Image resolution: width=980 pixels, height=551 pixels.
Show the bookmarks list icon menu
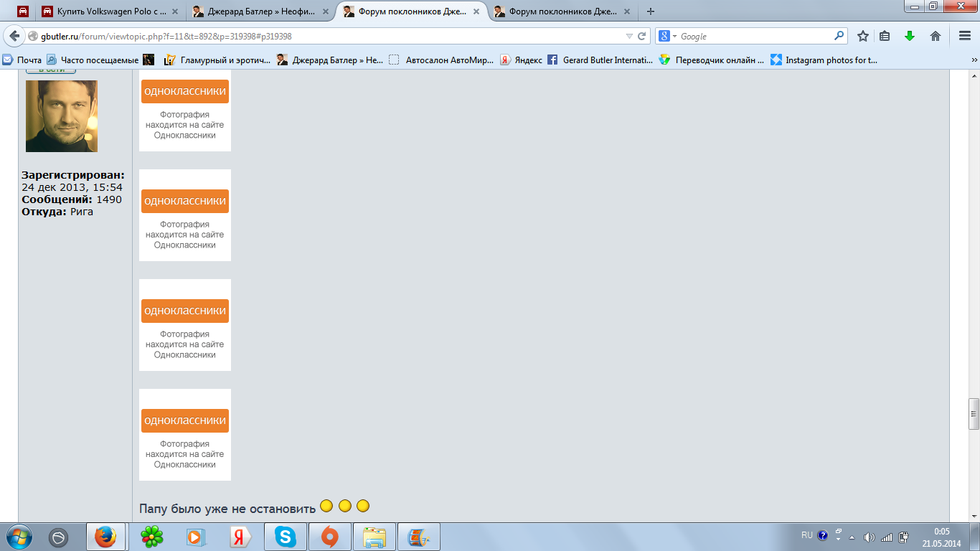tap(885, 36)
